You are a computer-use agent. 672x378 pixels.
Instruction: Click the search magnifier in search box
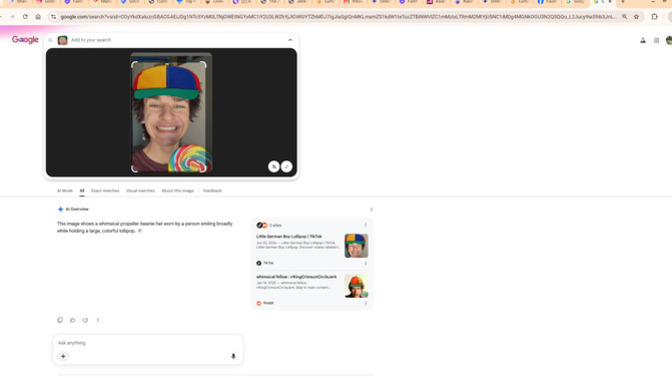tap(50, 40)
